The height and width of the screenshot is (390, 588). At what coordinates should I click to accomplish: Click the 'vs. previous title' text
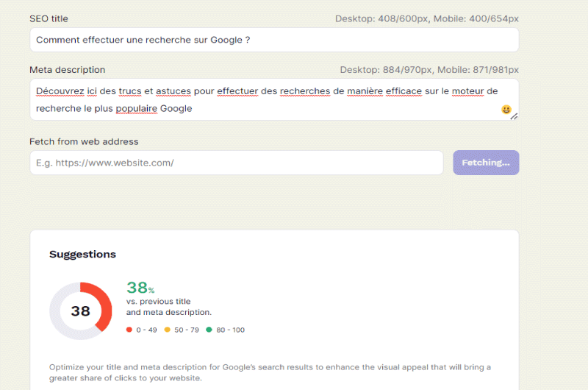coord(158,302)
